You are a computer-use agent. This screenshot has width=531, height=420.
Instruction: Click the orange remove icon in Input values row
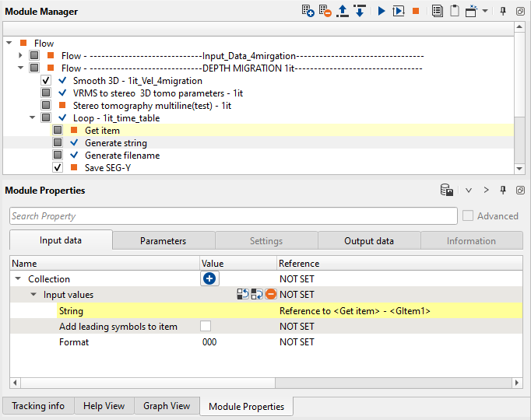(270, 295)
